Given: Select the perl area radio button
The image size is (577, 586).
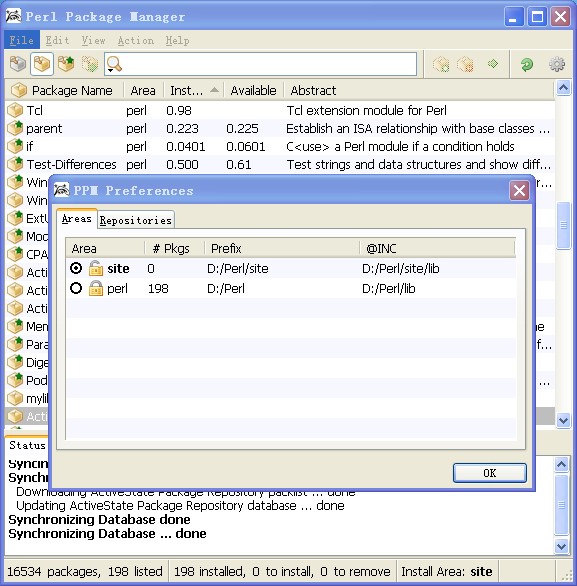Looking at the screenshot, I should pyautogui.click(x=76, y=288).
